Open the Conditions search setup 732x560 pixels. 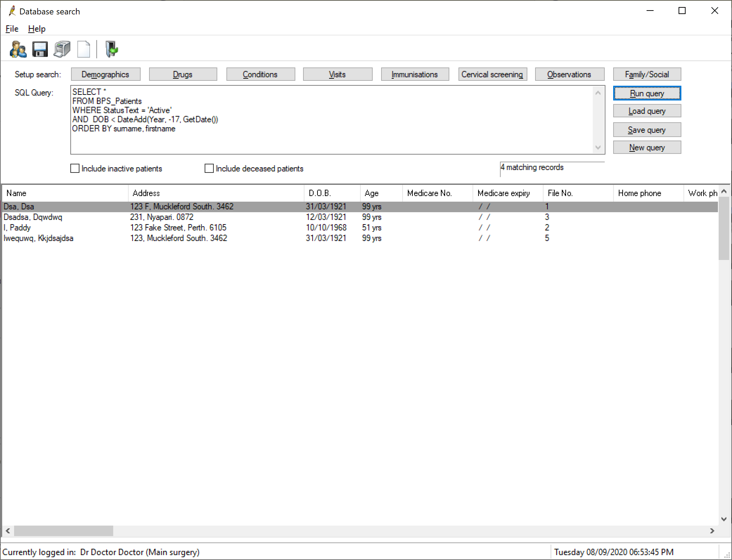(x=261, y=74)
